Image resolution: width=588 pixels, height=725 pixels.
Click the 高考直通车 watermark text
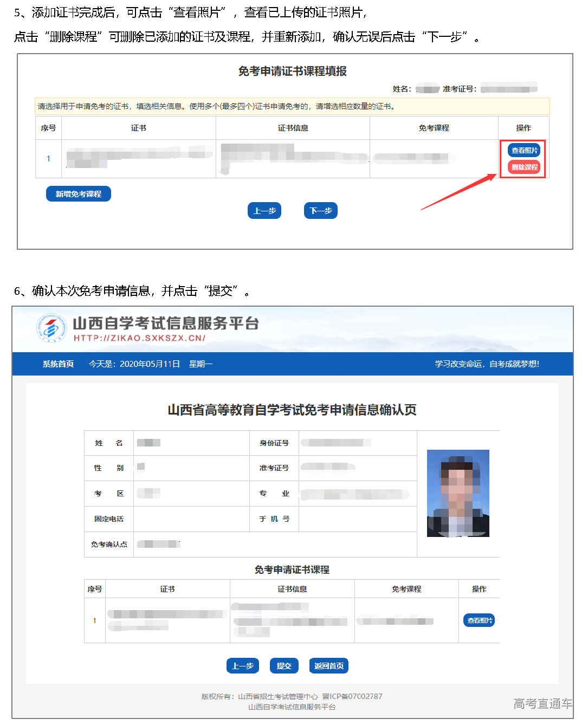(x=542, y=704)
